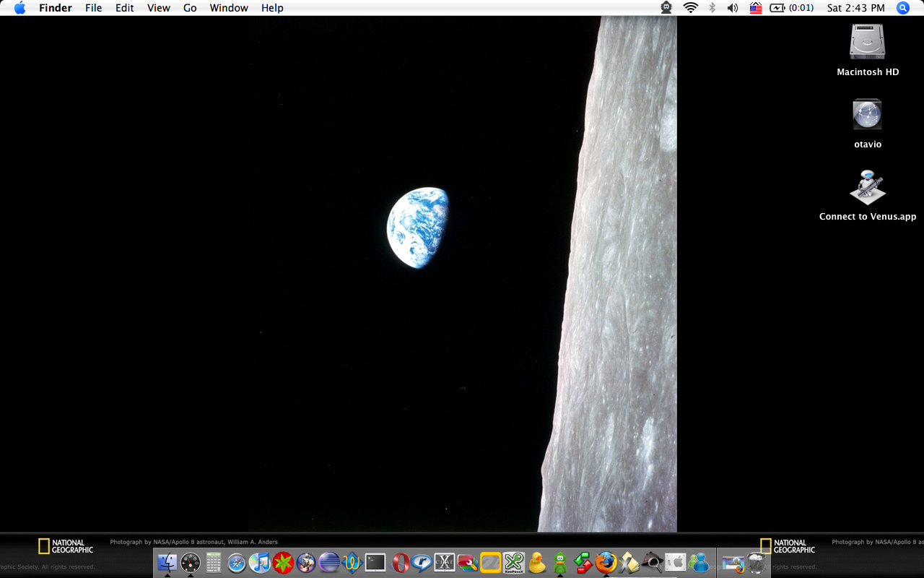Open the Window menu

click(x=229, y=8)
